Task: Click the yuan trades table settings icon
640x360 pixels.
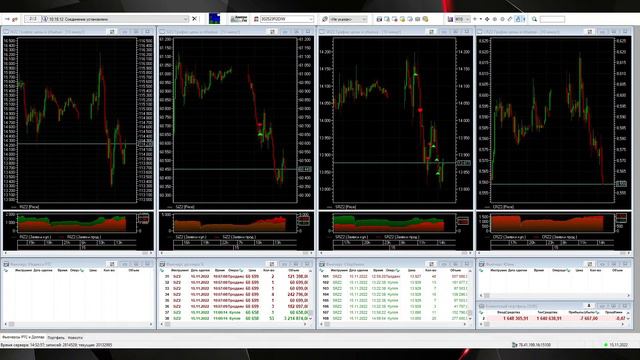Action: click(590, 264)
